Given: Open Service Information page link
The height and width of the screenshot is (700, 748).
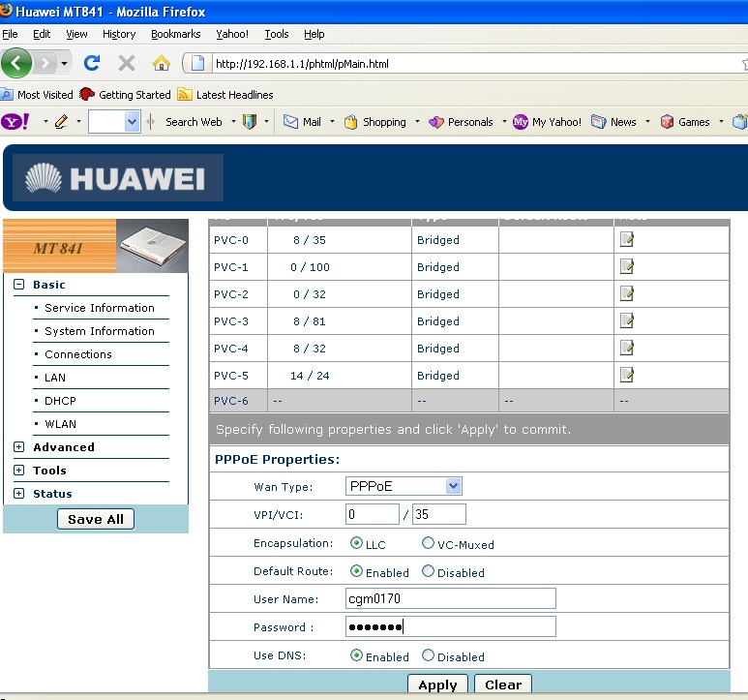Looking at the screenshot, I should coord(100,308).
